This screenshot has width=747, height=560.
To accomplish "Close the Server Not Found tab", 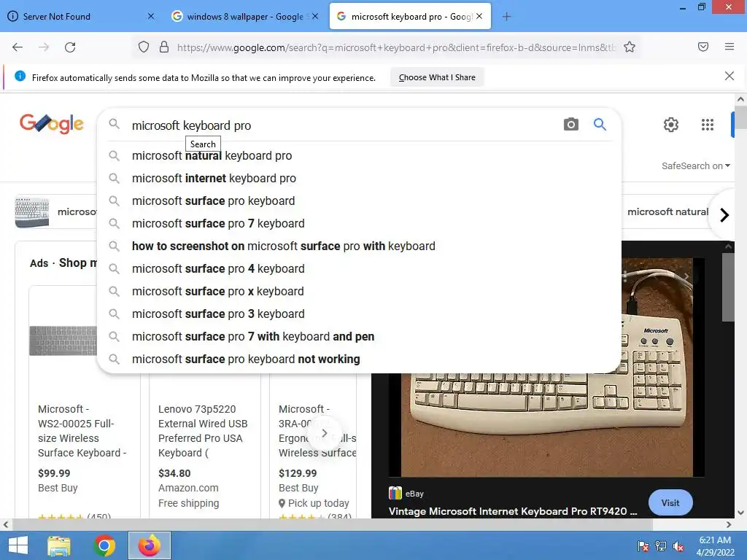I will point(151,16).
